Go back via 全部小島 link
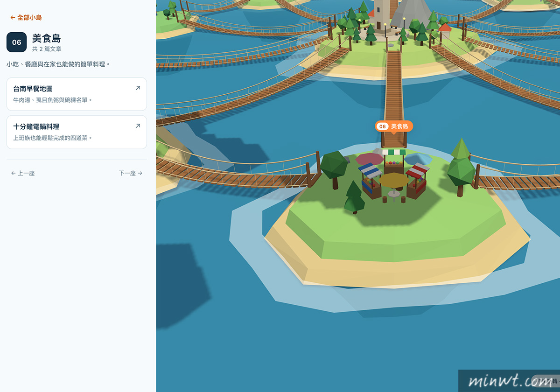560x392 pixels. 26,18
